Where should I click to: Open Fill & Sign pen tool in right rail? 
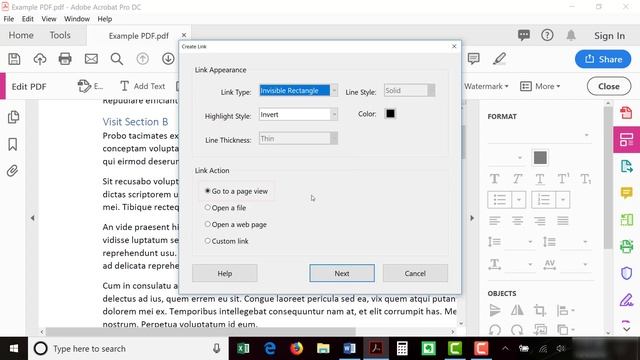click(x=626, y=300)
